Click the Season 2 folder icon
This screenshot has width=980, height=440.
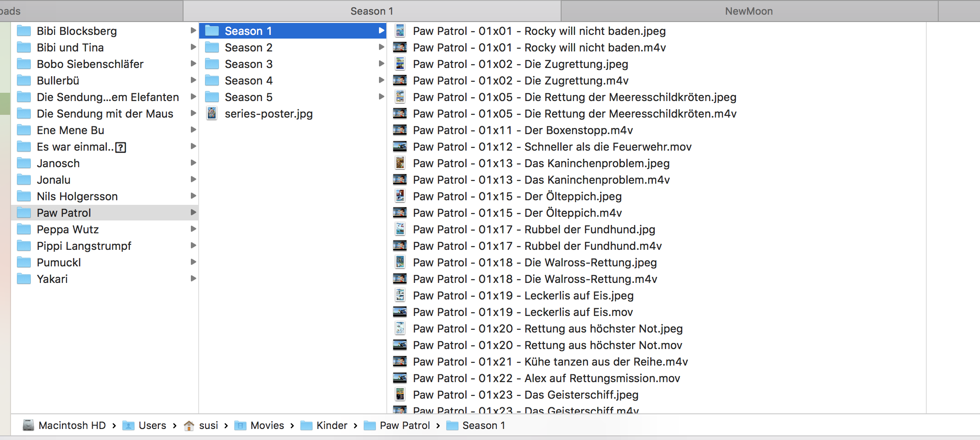(212, 47)
